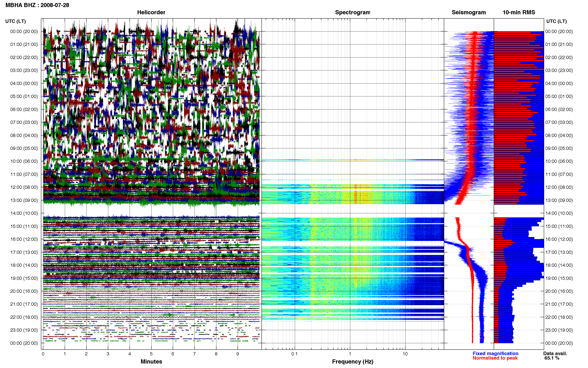This screenshot has height=368, width=588.
Task: Click '17:00 (13:00)' on the RMS-side time axis
Action: (x=559, y=252)
